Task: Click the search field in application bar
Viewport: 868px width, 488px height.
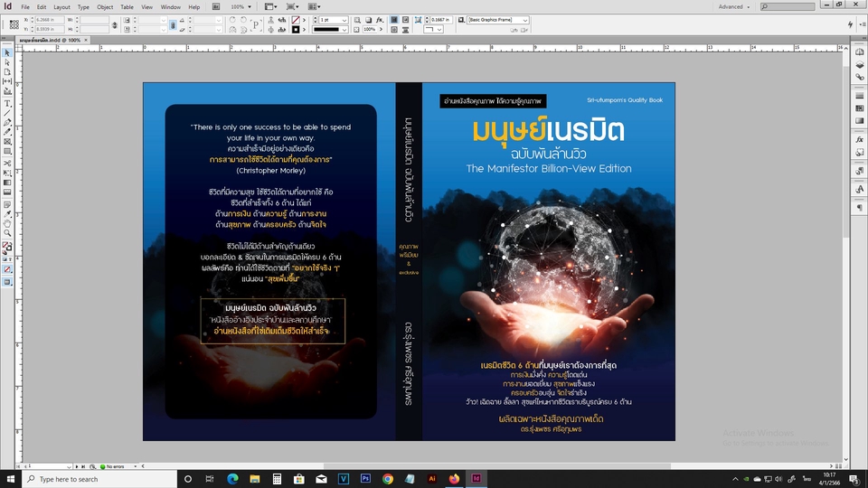Action: point(788,6)
